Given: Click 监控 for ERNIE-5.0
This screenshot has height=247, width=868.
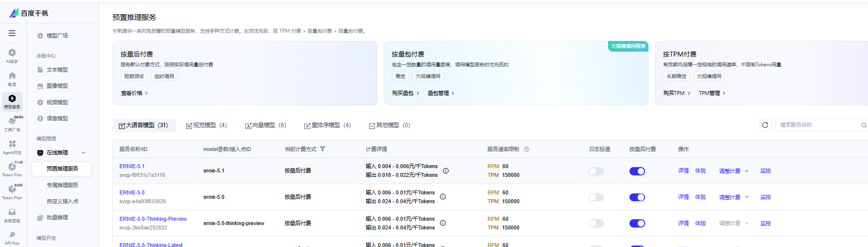Looking at the screenshot, I should [x=766, y=197].
